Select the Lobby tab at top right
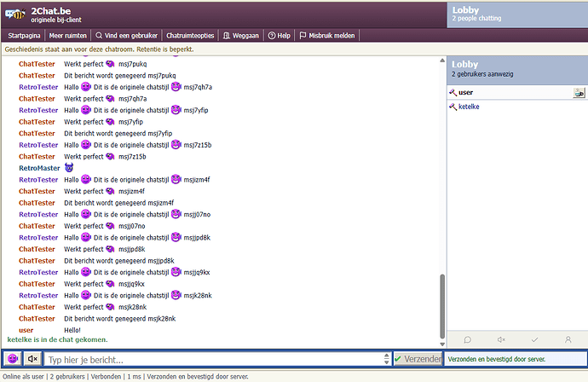 517,14
